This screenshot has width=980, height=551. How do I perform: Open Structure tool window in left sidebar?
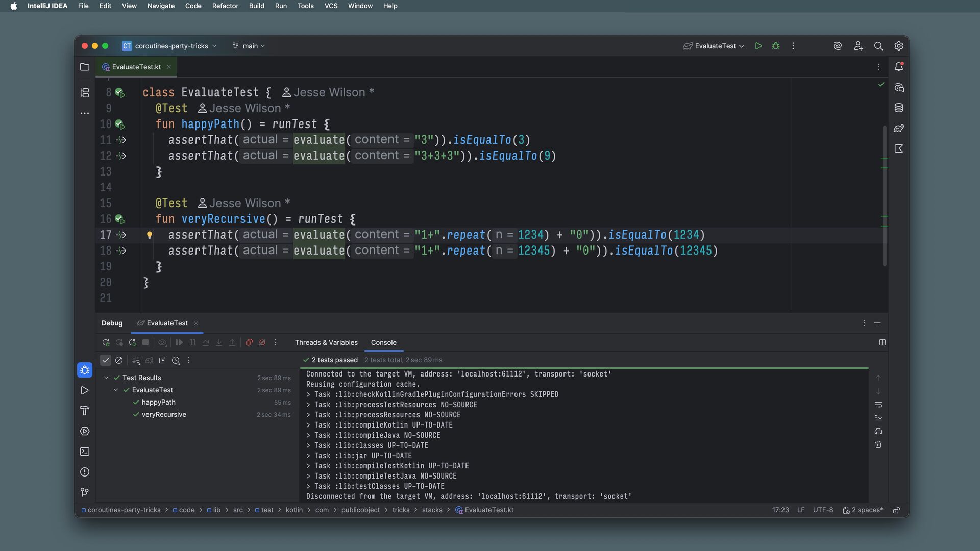pos(85,93)
